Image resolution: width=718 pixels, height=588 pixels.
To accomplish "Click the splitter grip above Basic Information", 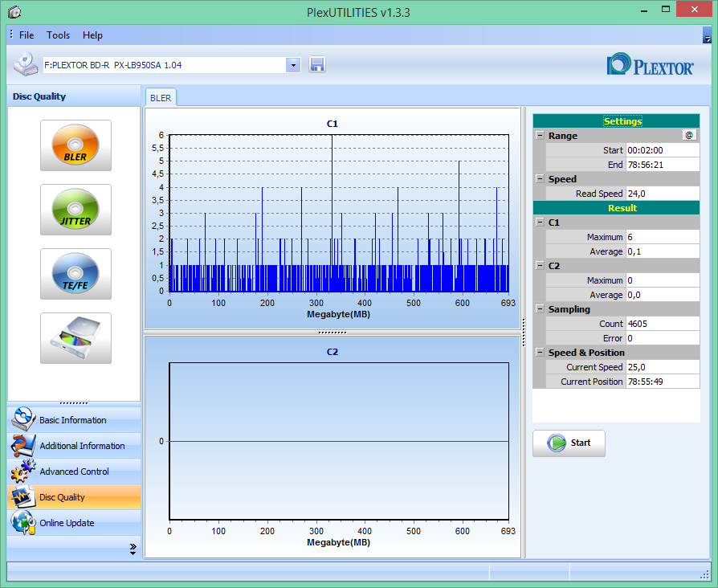I will [x=74, y=403].
